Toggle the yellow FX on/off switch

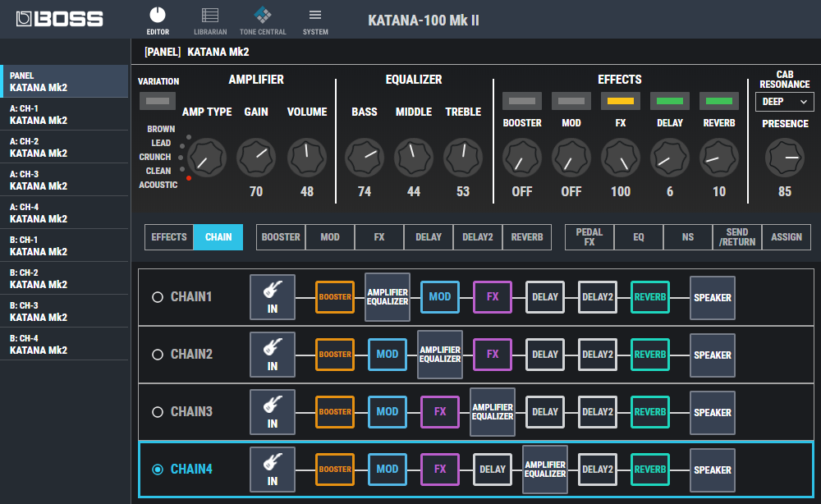point(621,101)
